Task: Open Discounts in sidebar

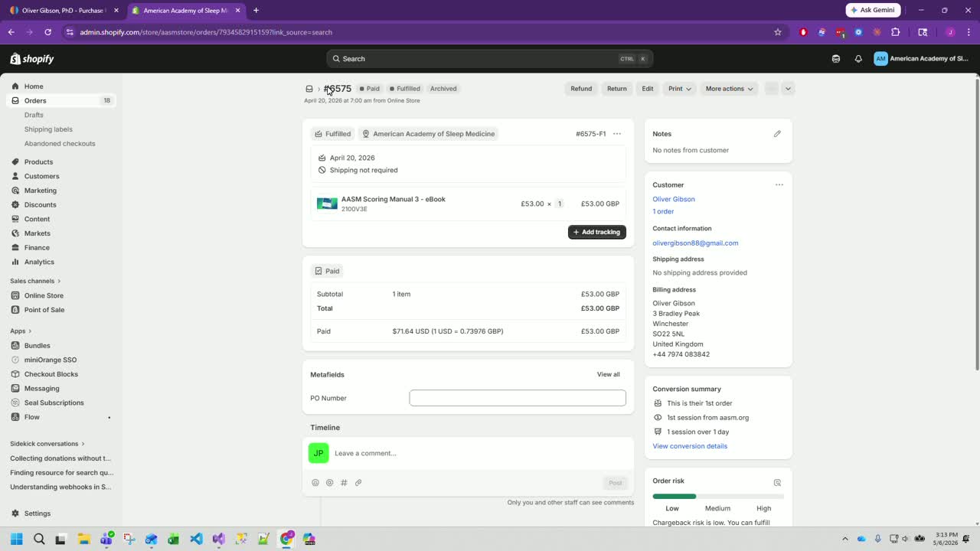Action: tap(61, 204)
